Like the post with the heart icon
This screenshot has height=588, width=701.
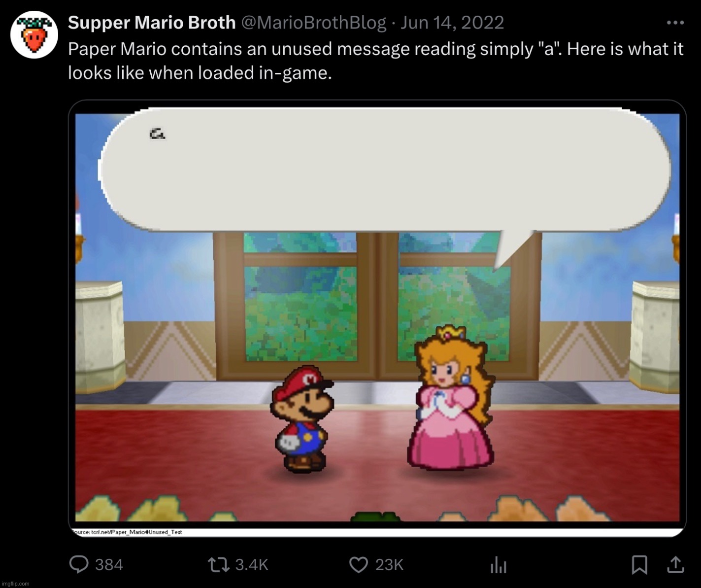[x=359, y=564]
